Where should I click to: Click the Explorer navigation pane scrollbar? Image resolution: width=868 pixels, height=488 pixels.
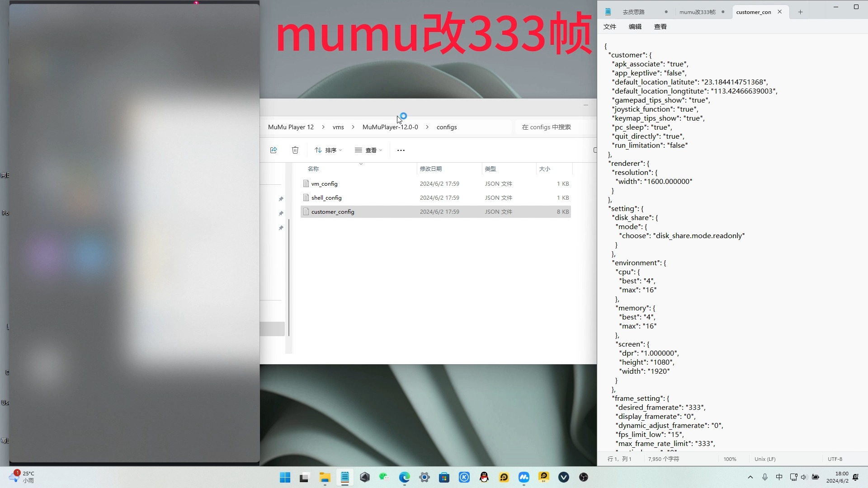click(289, 278)
